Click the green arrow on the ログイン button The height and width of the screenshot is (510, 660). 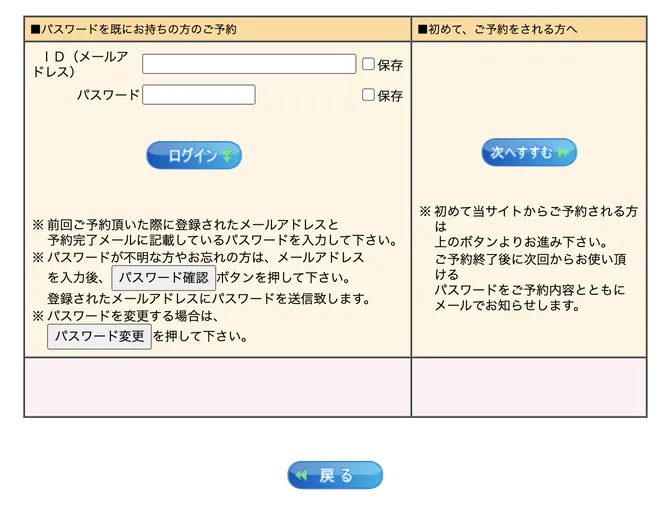tap(227, 156)
